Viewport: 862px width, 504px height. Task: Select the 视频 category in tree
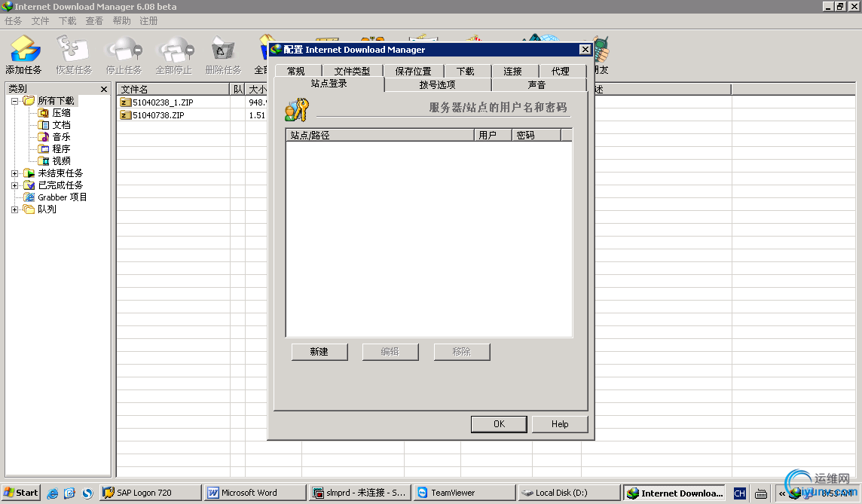pos(61,161)
